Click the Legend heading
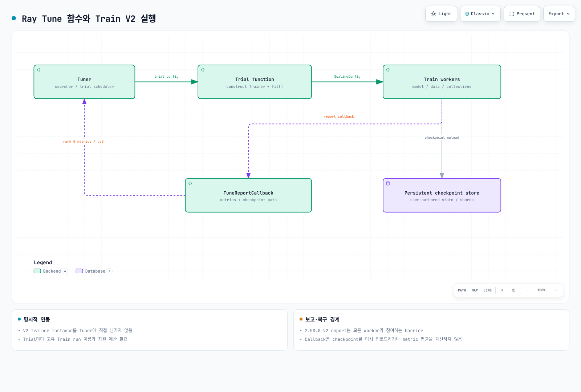The image size is (581, 392). coord(43,262)
